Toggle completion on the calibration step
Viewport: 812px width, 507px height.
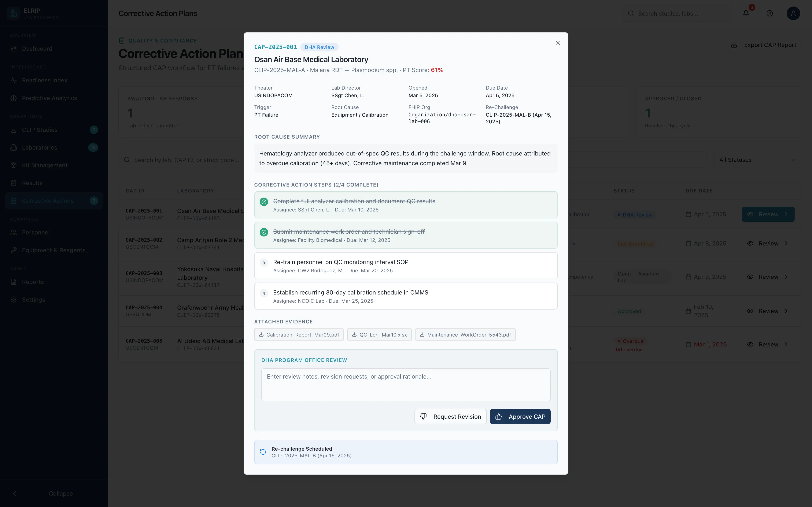coord(264,202)
